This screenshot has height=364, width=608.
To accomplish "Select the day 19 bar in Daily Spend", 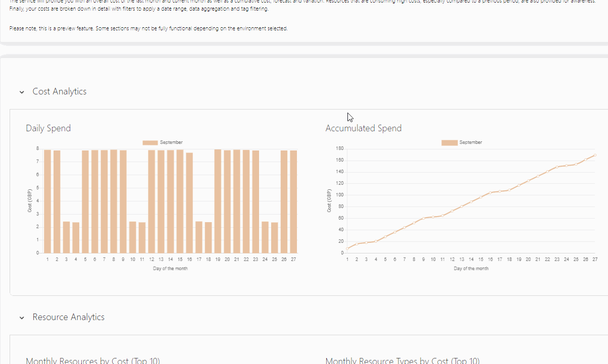I will click(218, 201).
